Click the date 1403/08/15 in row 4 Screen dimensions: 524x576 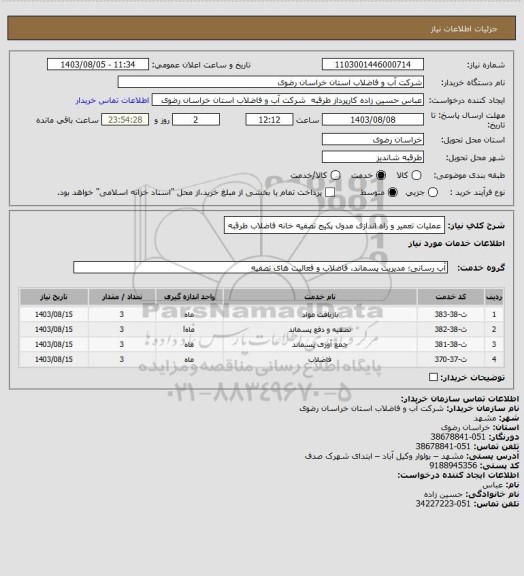[54, 359]
